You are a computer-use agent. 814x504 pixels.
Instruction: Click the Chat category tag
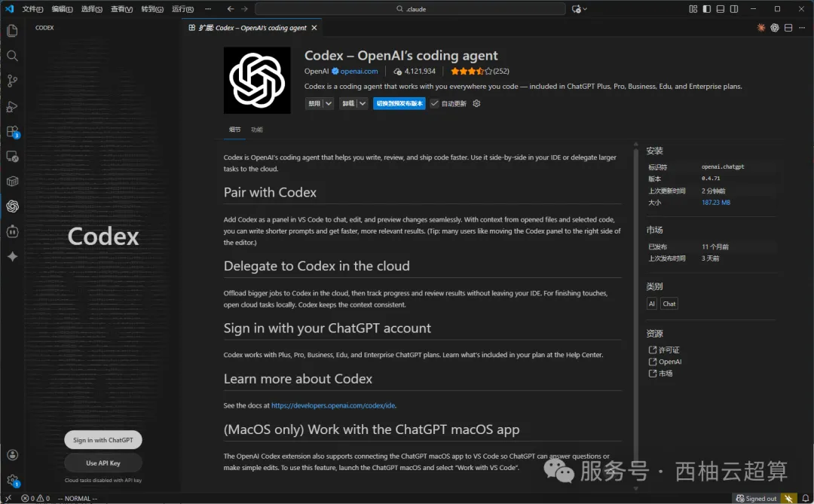point(669,304)
